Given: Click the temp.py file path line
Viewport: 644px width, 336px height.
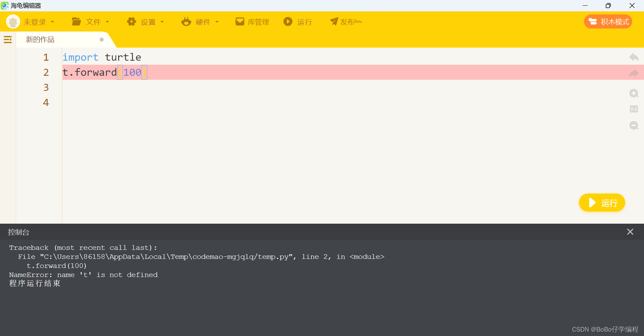Looking at the screenshot, I should point(201,257).
